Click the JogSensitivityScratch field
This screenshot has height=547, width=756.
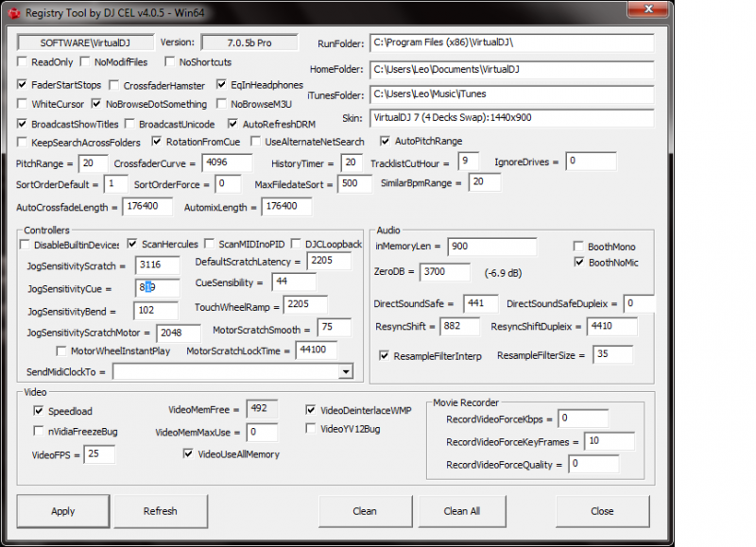point(158,265)
